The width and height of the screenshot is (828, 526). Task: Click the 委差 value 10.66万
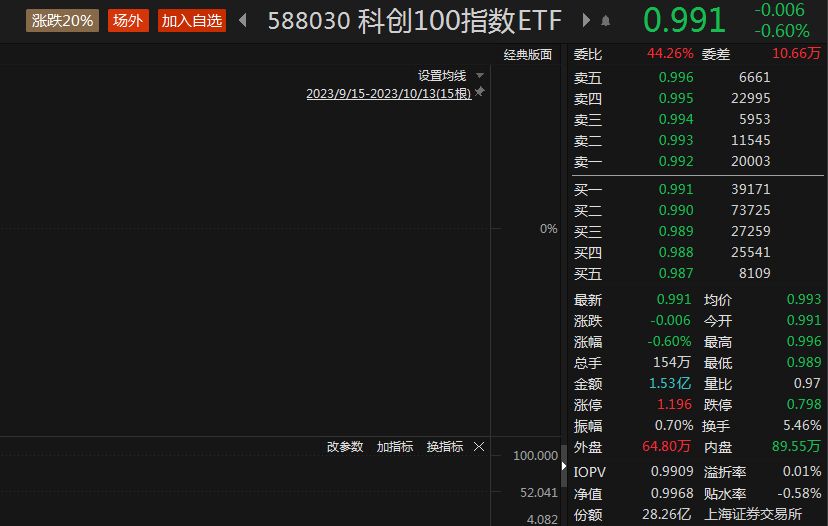point(796,53)
